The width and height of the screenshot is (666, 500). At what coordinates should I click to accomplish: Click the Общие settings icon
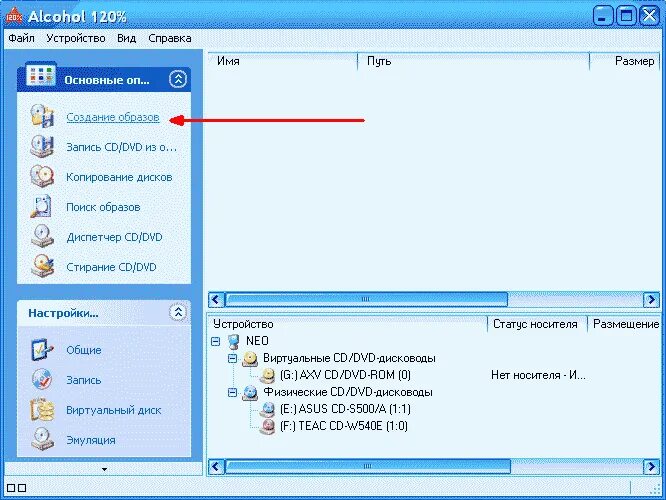[42, 350]
